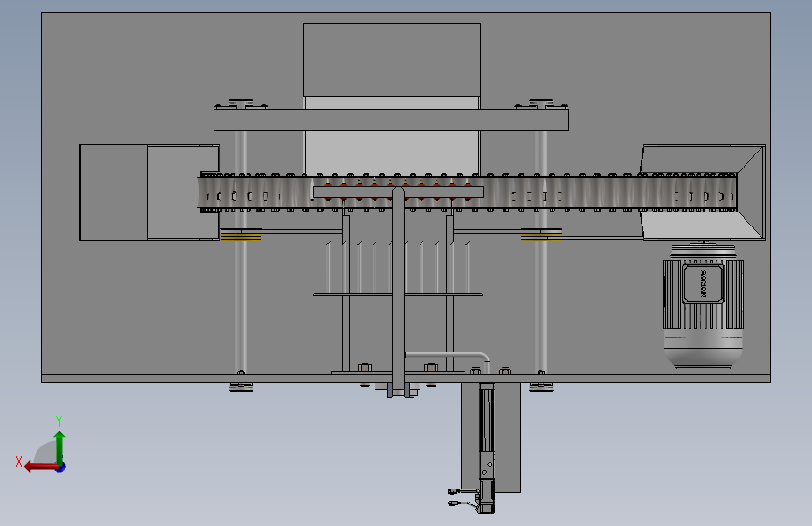The width and height of the screenshot is (812, 526).
Task: Click the blue Z axis dot of triad
Action: (61, 467)
